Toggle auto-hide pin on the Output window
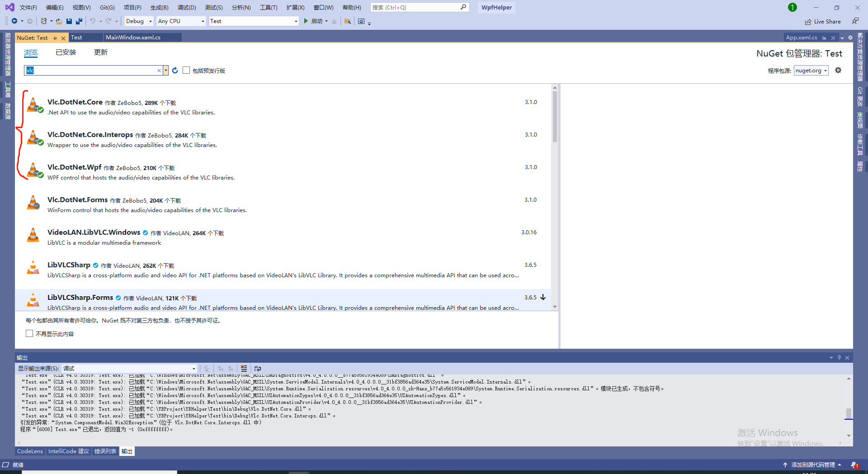Image resolution: width=868 pixels, height=474 pixels. tap(839, 358)
